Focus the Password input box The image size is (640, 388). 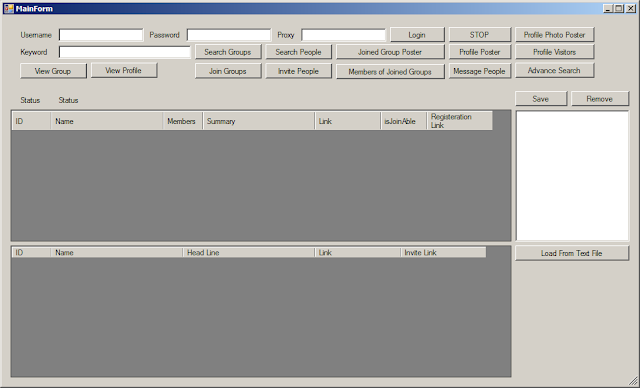click(x=229, y=35)
